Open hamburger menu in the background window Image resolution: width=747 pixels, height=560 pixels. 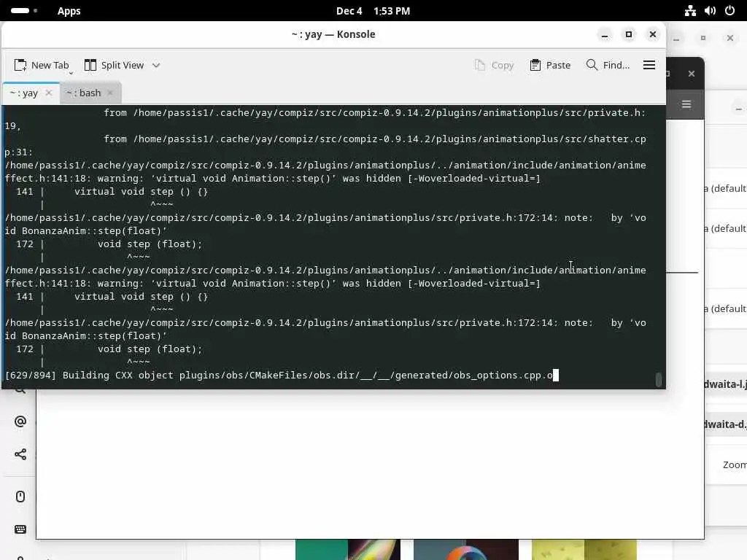[x=686, y=104]
